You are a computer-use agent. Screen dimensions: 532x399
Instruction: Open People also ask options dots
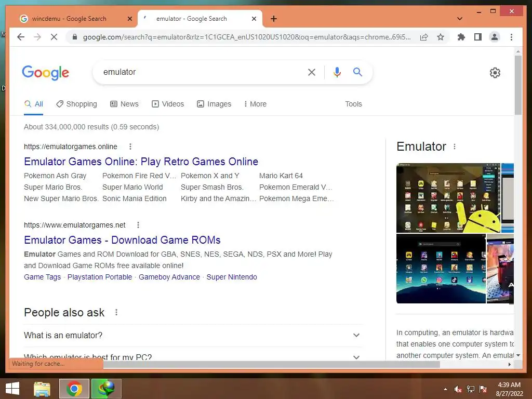(x=116, y=312)
